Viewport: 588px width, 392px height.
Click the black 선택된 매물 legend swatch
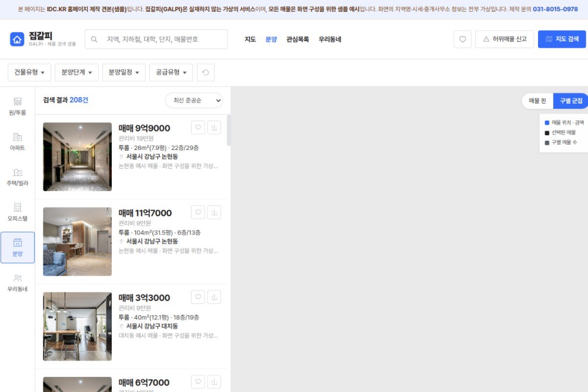pyautogui.click(x=547, y=132)
